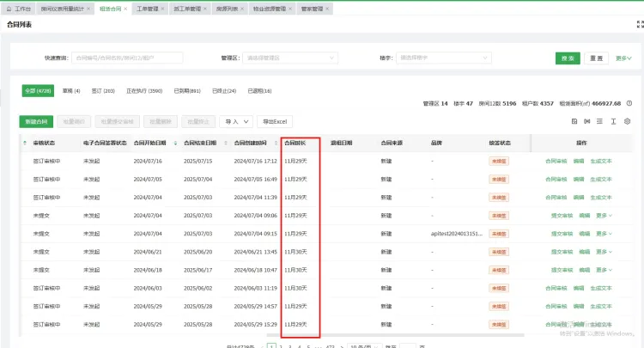The height and width of the screenshot is (348, 644).
Task: Click 未续签 tag for row created 2024/07/16 17:12
Action: (x=499, y=161)
